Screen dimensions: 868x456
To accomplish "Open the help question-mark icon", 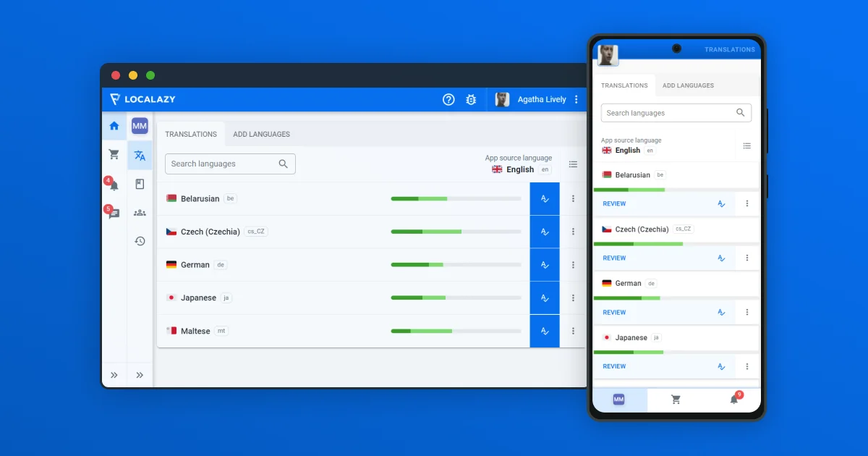I will click(x=448, y=99).
